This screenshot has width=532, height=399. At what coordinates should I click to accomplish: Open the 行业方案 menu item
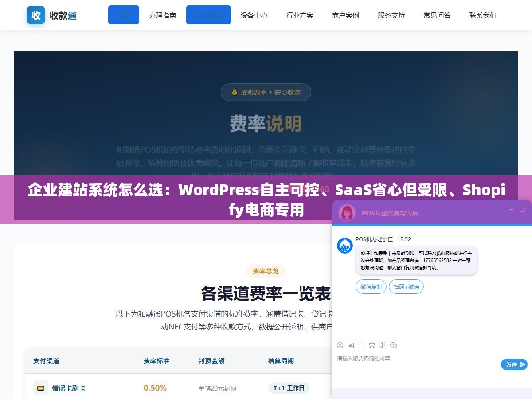tap(300, 15)
